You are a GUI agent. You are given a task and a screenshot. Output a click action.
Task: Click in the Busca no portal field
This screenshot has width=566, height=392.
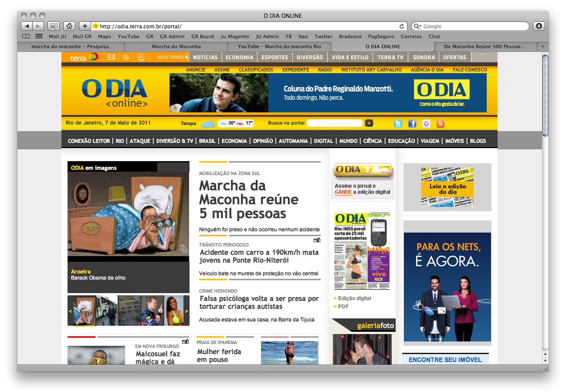(x=335, y=123)
